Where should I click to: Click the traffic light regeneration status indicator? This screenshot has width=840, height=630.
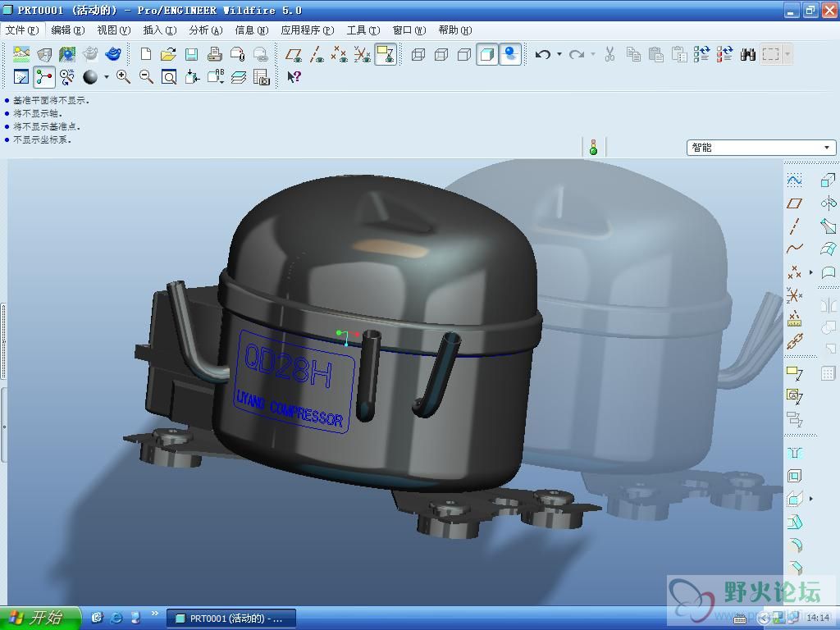[593, 148]
